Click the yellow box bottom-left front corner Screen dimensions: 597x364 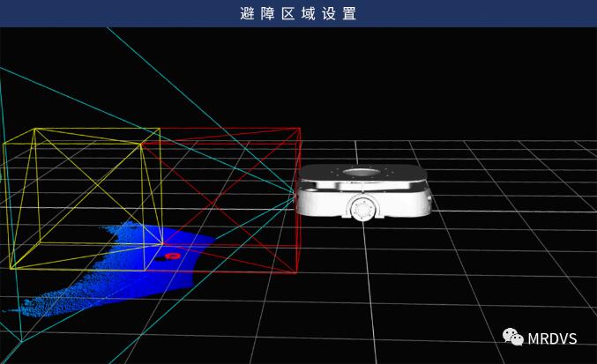tap(10, 268)
